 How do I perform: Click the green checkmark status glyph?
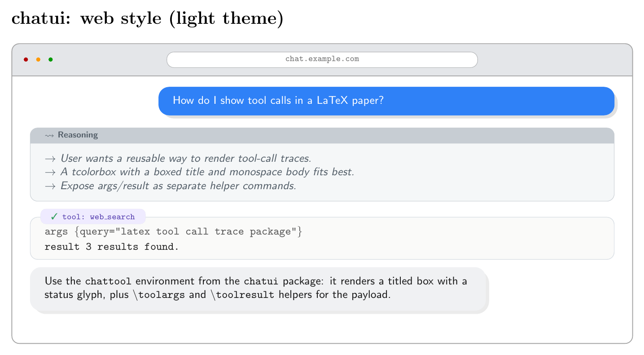[x=54, y=217]
